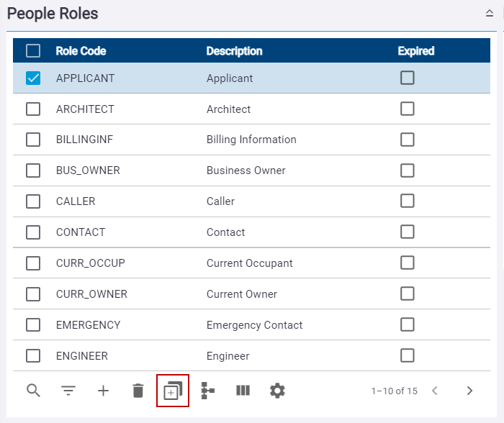The image size is (504, 423).
Task: Check the CALLER row selection box
Action: click(33, 201)
